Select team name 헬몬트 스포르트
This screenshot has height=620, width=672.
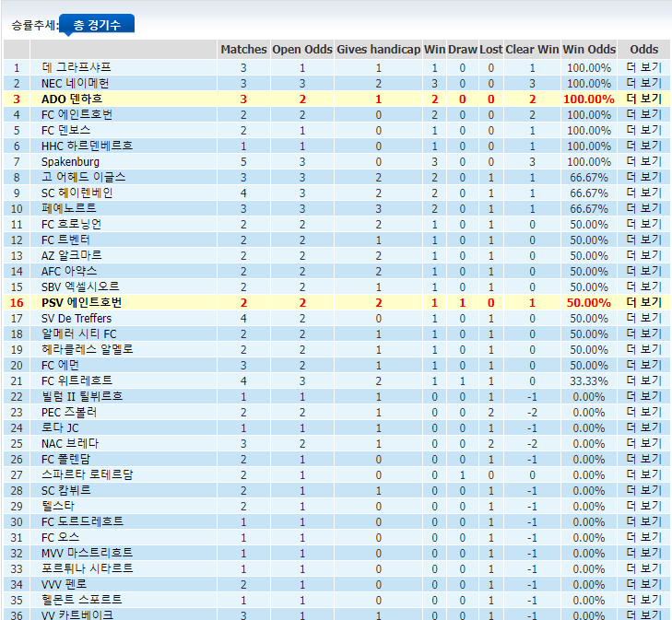coord(82,600)
